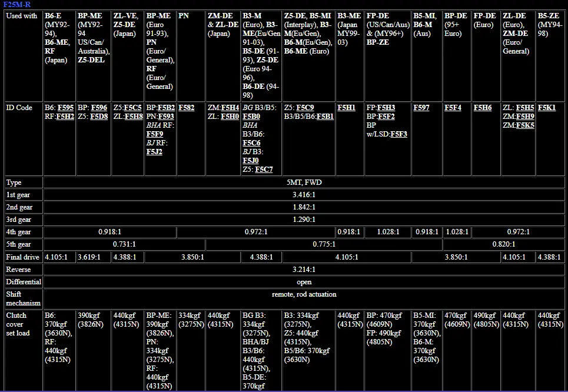Open the F5J2 link for BJ RF
This screenshot has width=568, height=392.
coord(154,151)
